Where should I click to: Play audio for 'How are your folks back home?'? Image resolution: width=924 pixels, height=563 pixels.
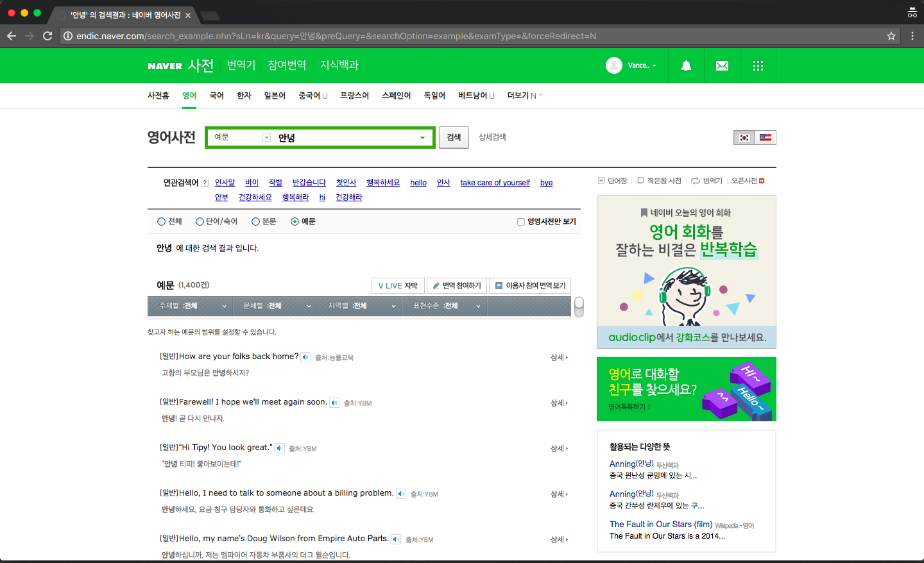[305, 357]
